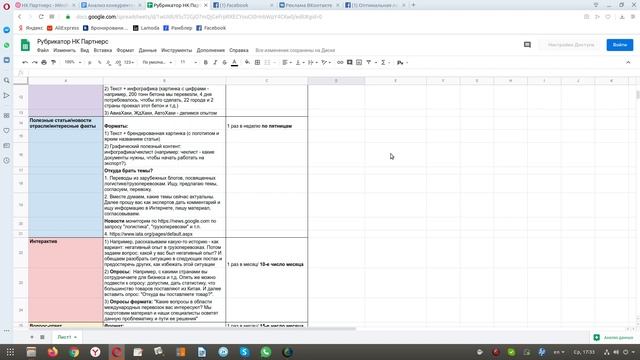Add a new sheet with plus button
This screenshot has height=360, width=640.
(x=32, y=337)
